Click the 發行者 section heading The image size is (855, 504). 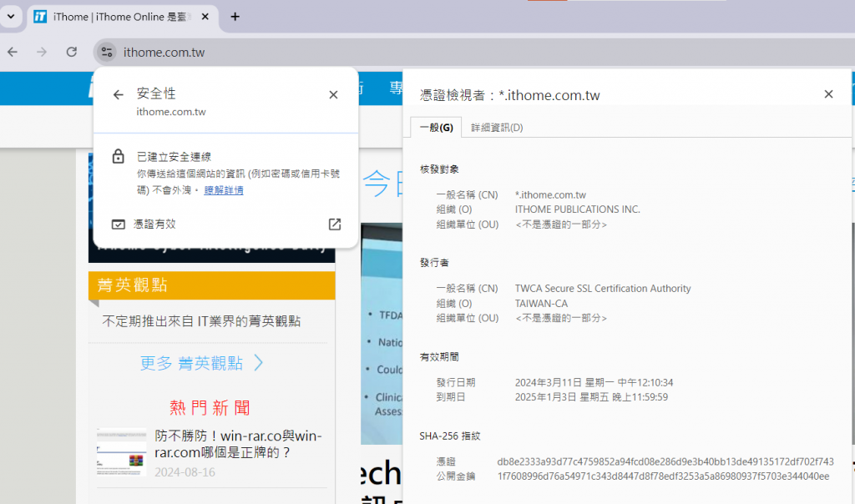[x=434, y=263]
